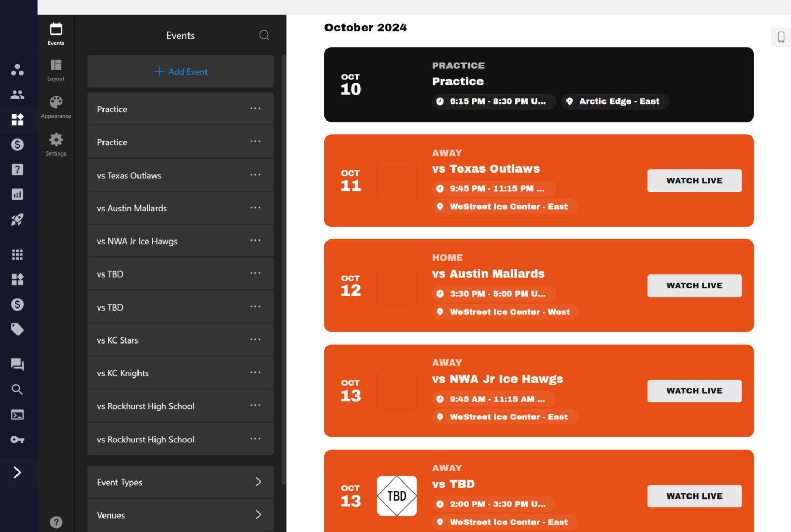Click the tag icon in sidebar

tap(18, 329)
